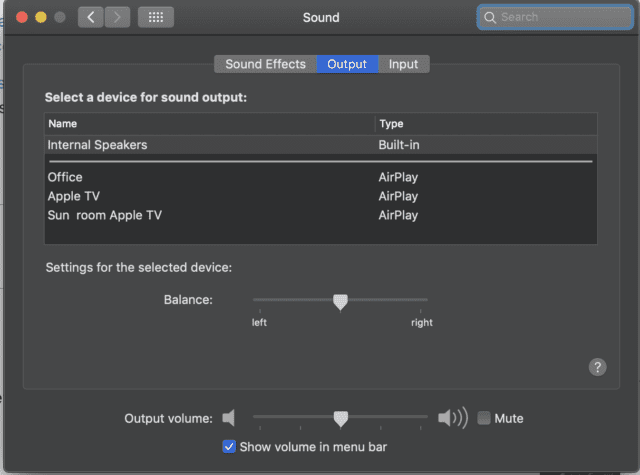The height and width of the screenshot is (475, 640).
Task: Pick Sun room Apple TV device
Action: pos(105,215)
